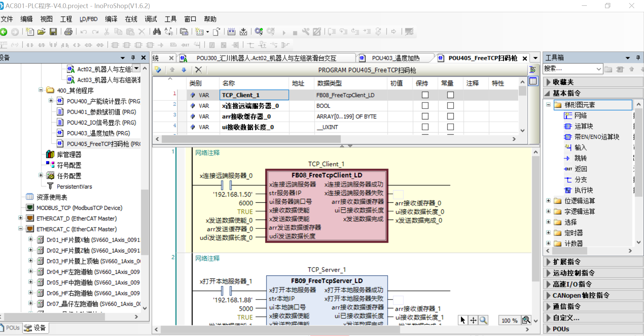Expand 位逻辑运算 toolbox folder
The height and width of the screenshot is (336, 644).
point(548,201)
